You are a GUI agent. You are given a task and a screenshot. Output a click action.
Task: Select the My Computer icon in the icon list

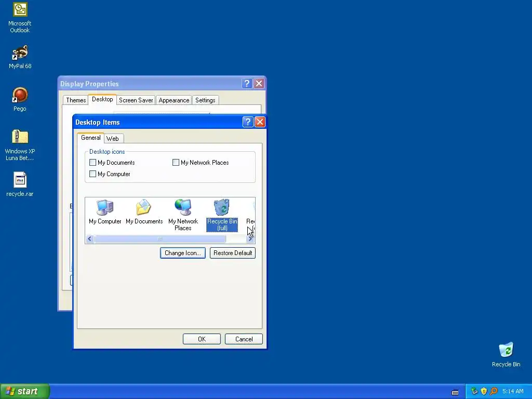(105, 212)
